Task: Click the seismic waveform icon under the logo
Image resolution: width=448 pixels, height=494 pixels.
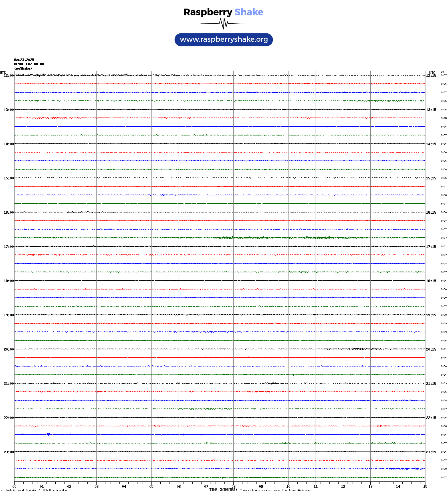Action: pyautogui.click(x=223, y=23)
